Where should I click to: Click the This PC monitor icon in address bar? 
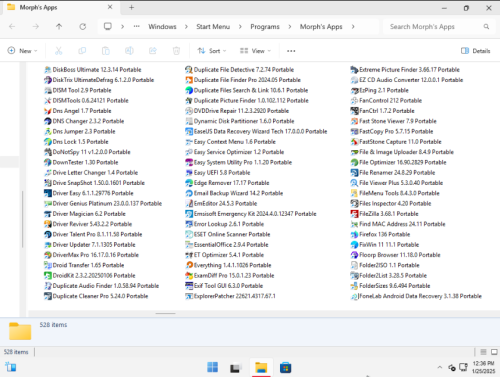[x=108, y=26]
